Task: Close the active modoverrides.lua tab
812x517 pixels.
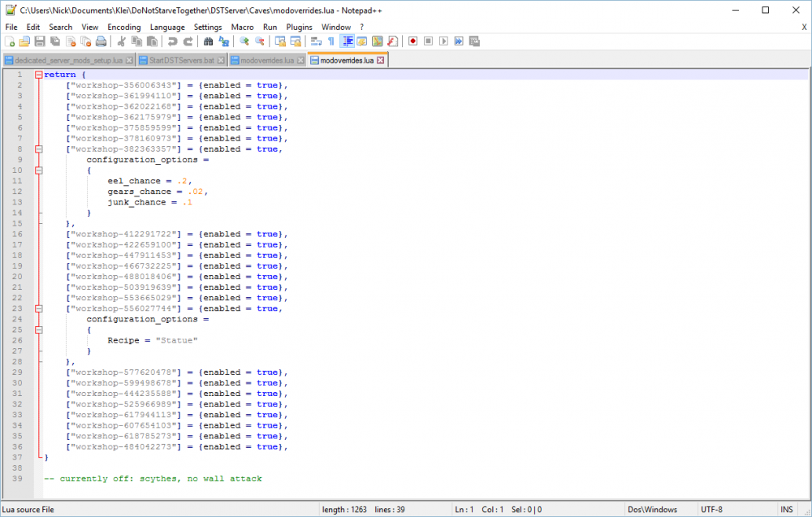Action: [x=380, y=60]
